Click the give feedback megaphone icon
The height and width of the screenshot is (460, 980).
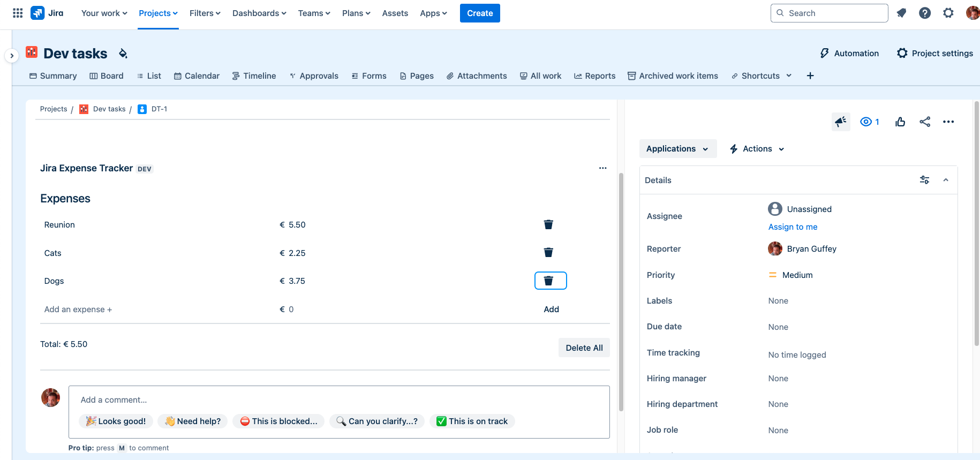coord(841,122)
